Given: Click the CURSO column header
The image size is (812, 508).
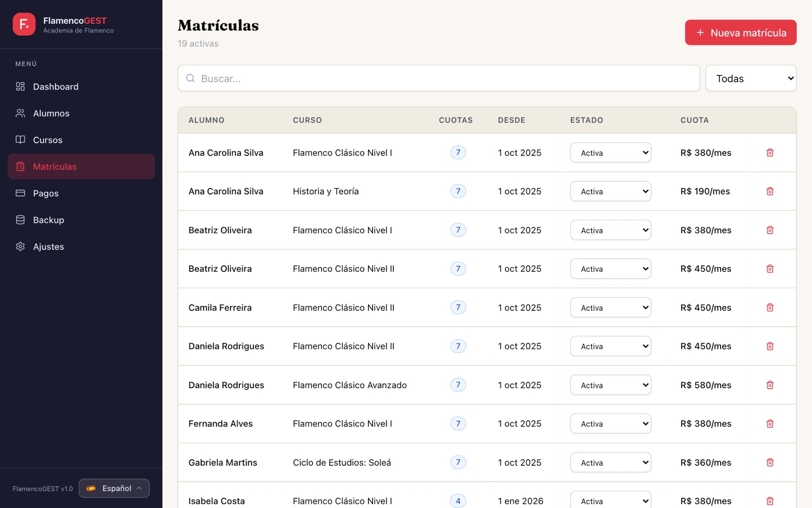Looking at the screenshot, I should click(307, 120).
